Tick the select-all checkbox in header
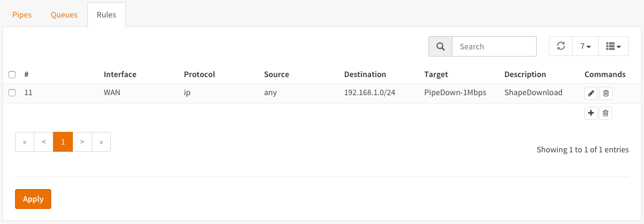Image resolution: width=644 pixels, height=224 pixels. pyautogui.click(x=12, y=75)
